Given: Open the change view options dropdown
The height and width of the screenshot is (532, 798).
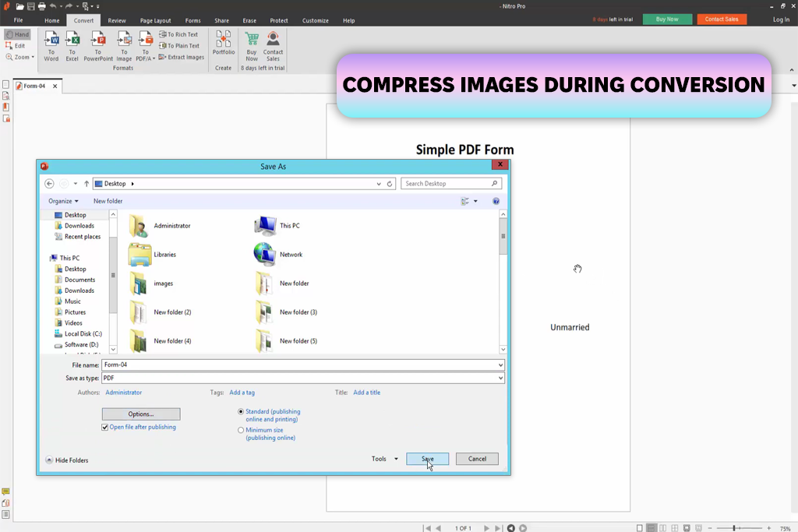Looking at the screenshot, I should pos(475,202).
